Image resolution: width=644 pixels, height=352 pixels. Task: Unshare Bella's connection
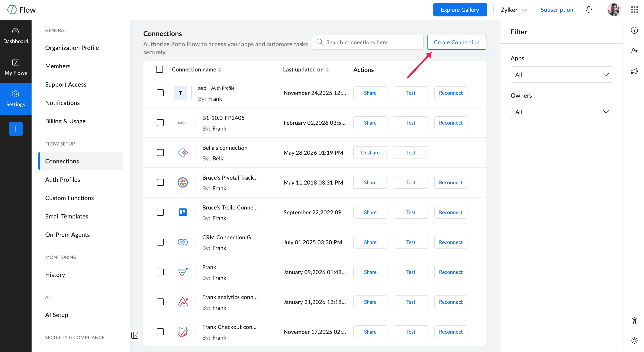[370, 153]
